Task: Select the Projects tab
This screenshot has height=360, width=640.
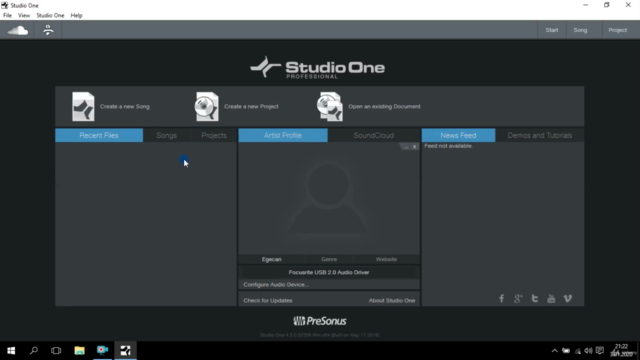Action: [214, 136]
